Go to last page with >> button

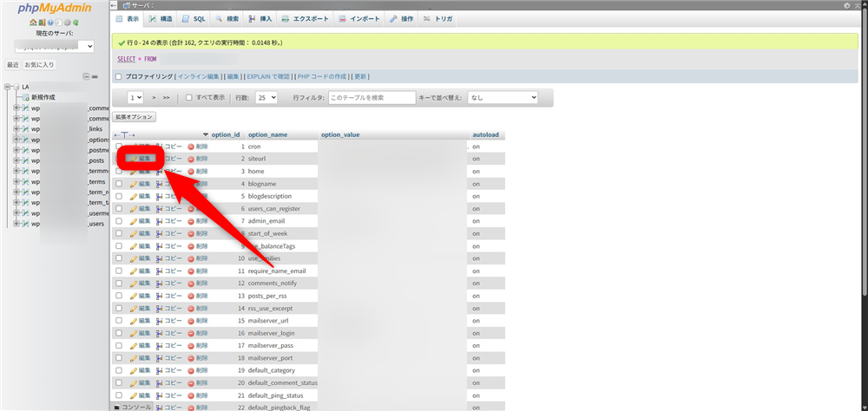(x=167, y=97)
